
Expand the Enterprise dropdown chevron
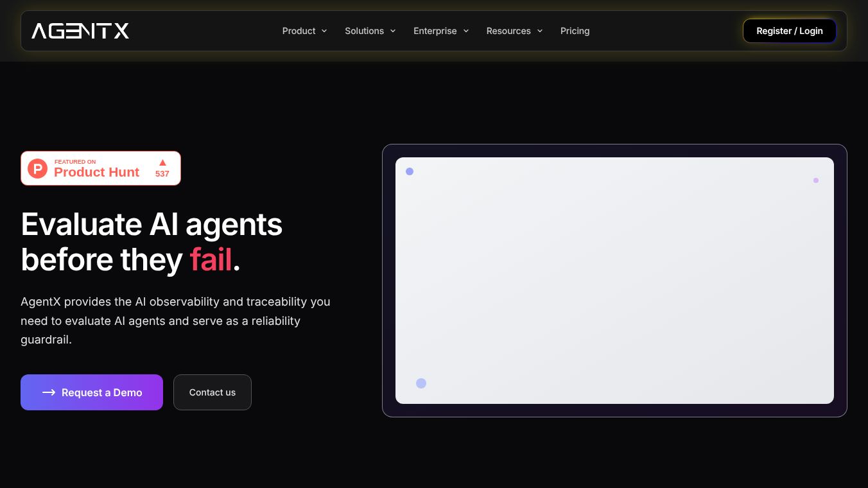tap(466, 31)
